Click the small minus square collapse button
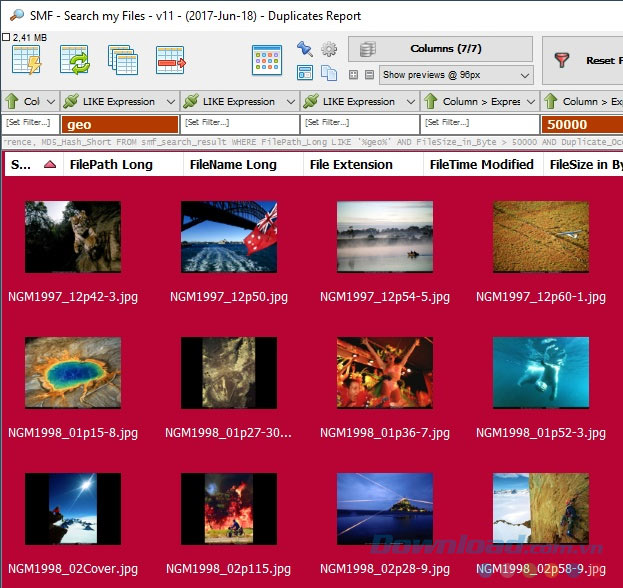The image size is (623, 588). pos(369,75)
